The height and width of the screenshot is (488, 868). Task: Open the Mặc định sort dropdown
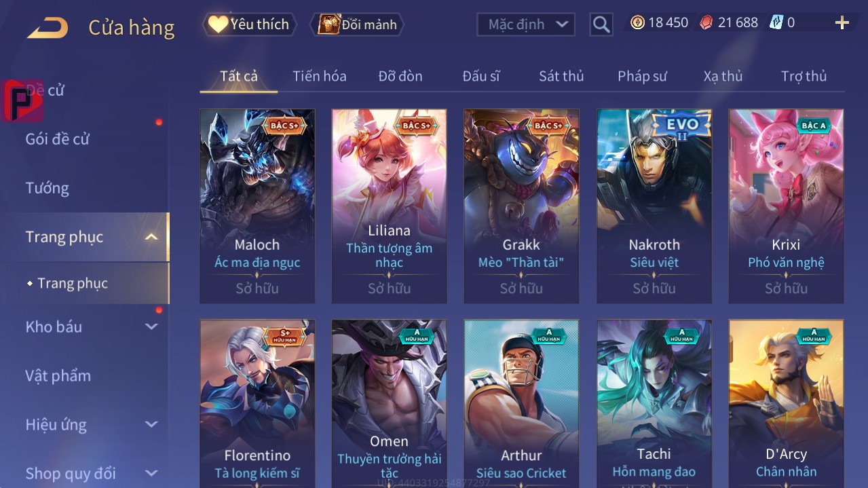tap(526, 24)
